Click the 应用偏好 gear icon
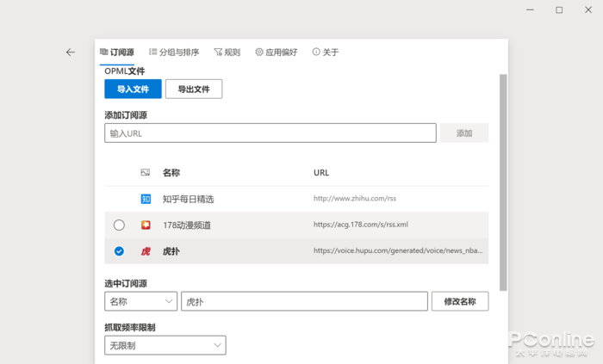603x364 pixels. [x=259, y=52]
